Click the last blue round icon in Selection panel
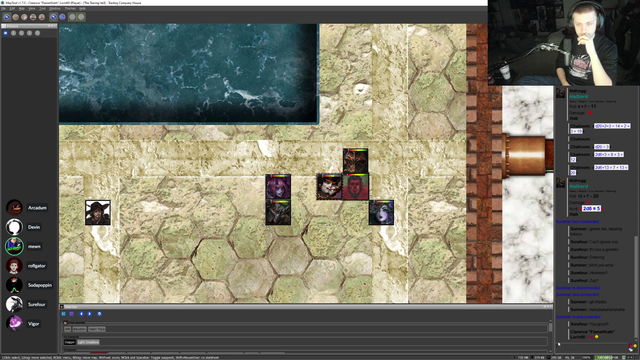The image size is (640, 360). tap(99, 314)
